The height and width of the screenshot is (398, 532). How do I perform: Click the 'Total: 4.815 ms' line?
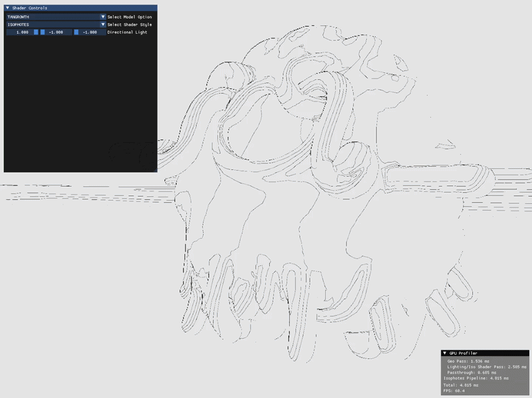(x=461, y=385)
